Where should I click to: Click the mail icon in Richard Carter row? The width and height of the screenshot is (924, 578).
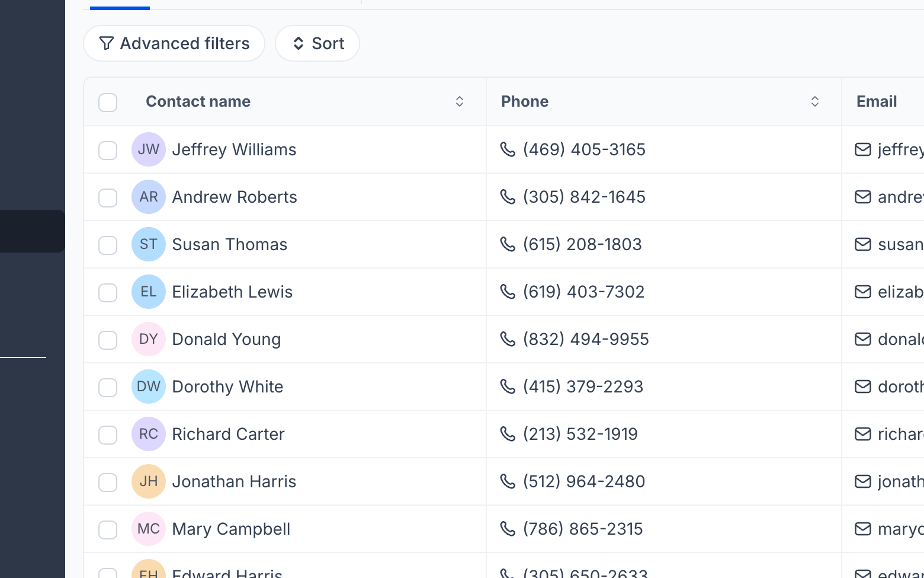863,434
